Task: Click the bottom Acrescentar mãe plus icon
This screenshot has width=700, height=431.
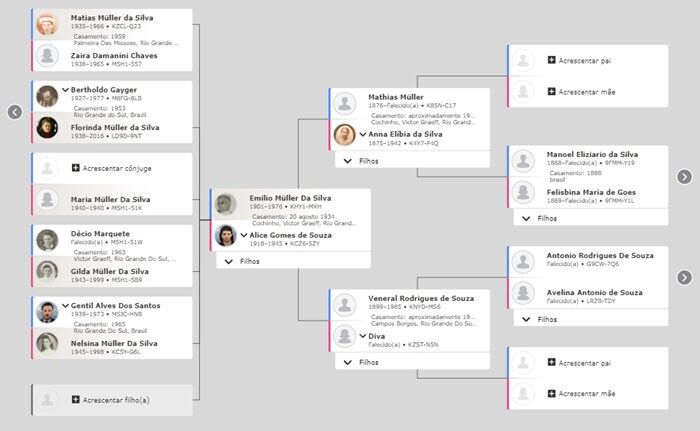Action: coord(551,393)
